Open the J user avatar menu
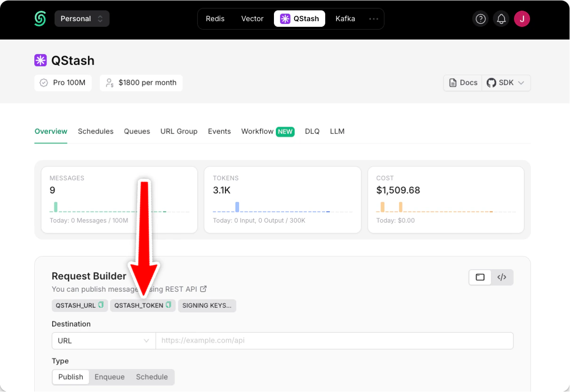The height and width of the screenshot is (392, 570). 522,19
